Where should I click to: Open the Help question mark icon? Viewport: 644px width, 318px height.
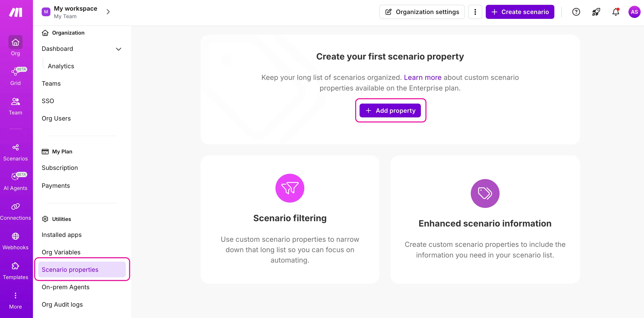coord(576,12)
